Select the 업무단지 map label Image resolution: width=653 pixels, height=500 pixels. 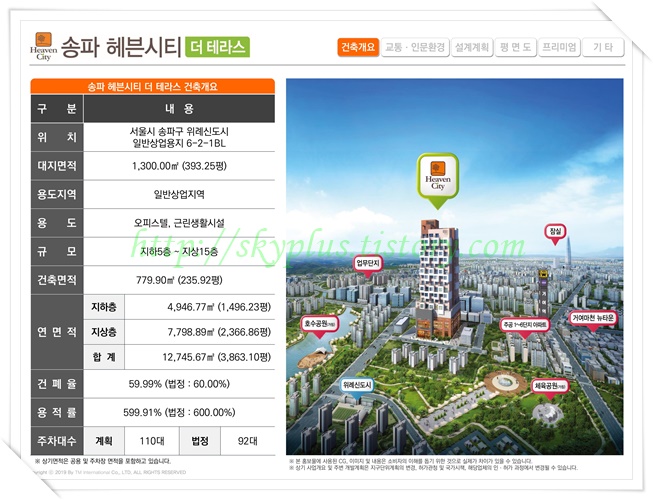[369, 265]
